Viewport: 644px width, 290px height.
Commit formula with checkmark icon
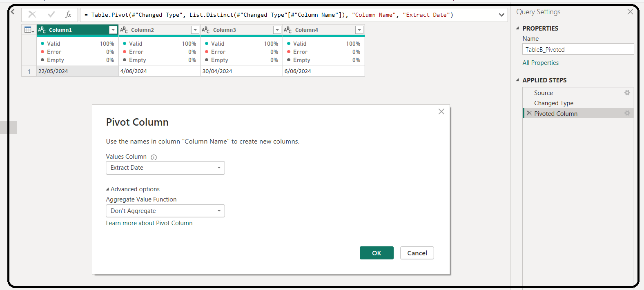51,15
